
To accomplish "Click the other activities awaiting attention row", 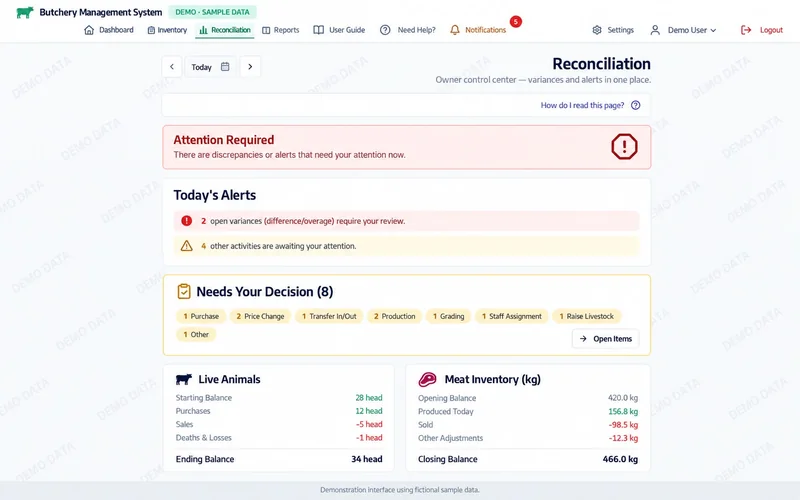I will (x=406, y=246).
